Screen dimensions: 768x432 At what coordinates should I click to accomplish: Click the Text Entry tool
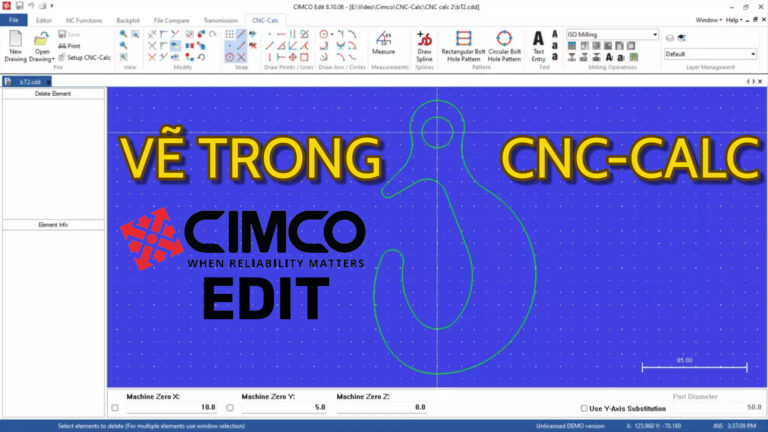[539, 45]
